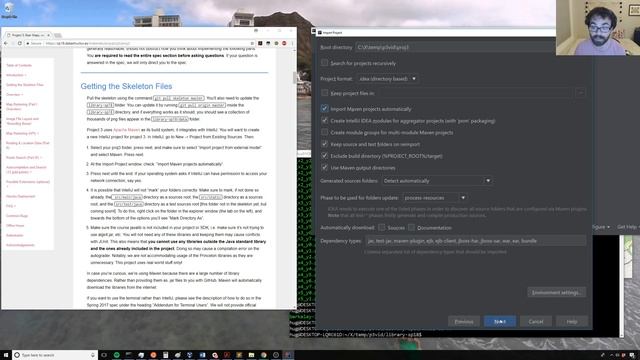
Task: Open Office Hours sidebar link
Action: (15, 226)
